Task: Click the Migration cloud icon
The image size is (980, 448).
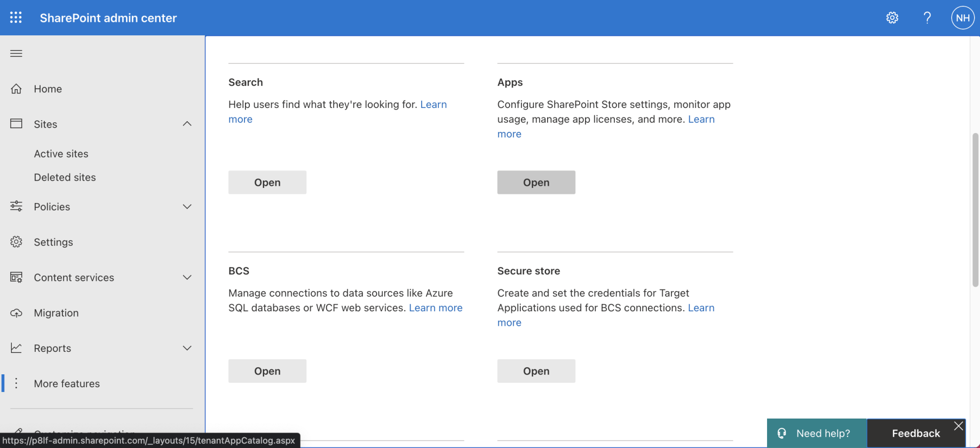Action: click(x=16, y=313)
